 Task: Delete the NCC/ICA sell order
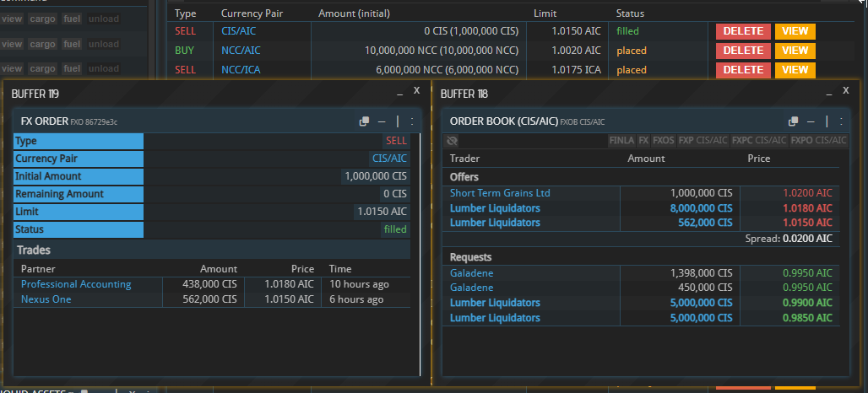(743, 70)
